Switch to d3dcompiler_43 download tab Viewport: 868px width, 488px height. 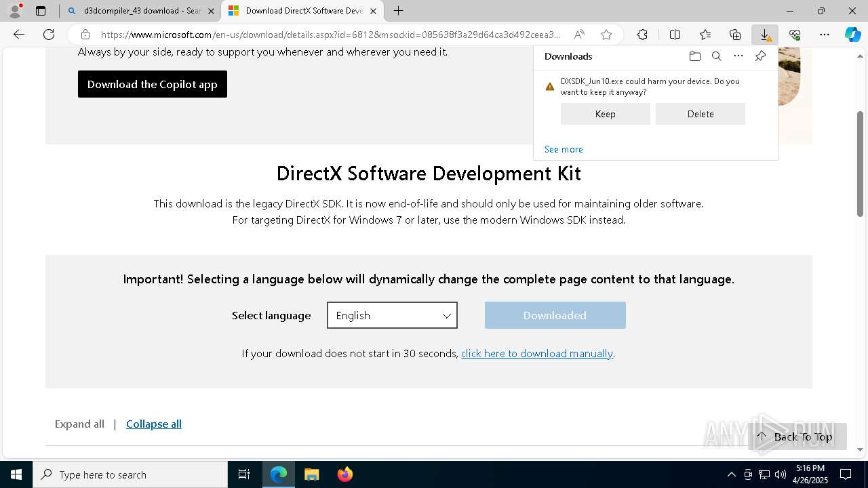pos(140,11)
